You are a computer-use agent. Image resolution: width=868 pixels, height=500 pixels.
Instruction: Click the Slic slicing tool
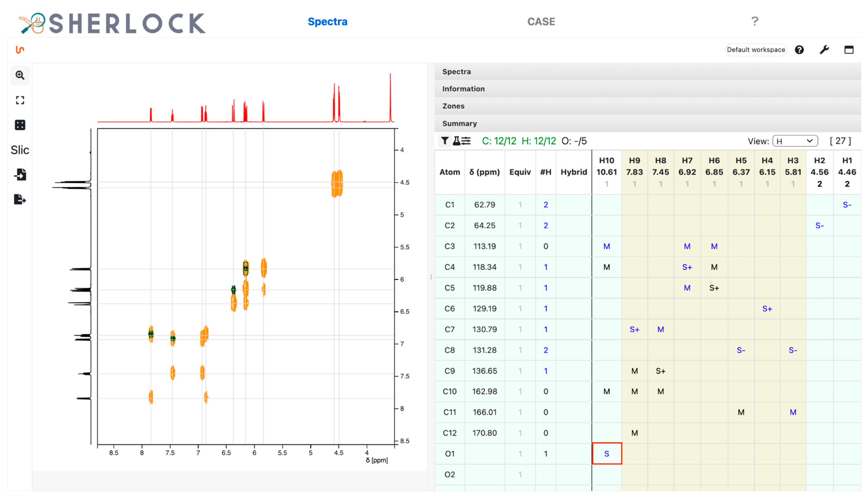coord(20,150)
